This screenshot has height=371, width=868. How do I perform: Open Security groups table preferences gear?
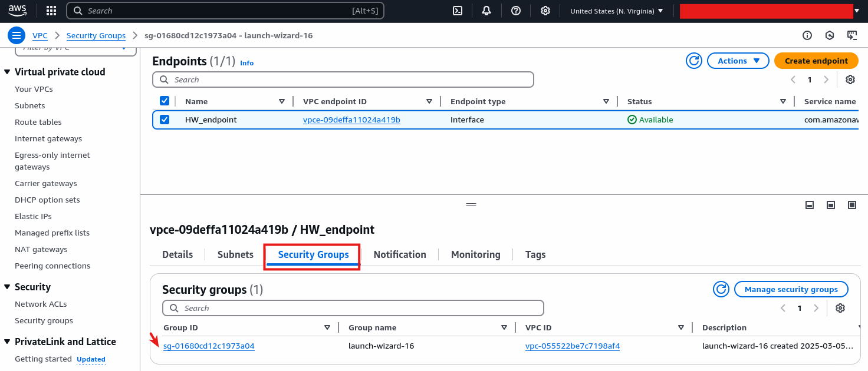click(x=841, y=308)
